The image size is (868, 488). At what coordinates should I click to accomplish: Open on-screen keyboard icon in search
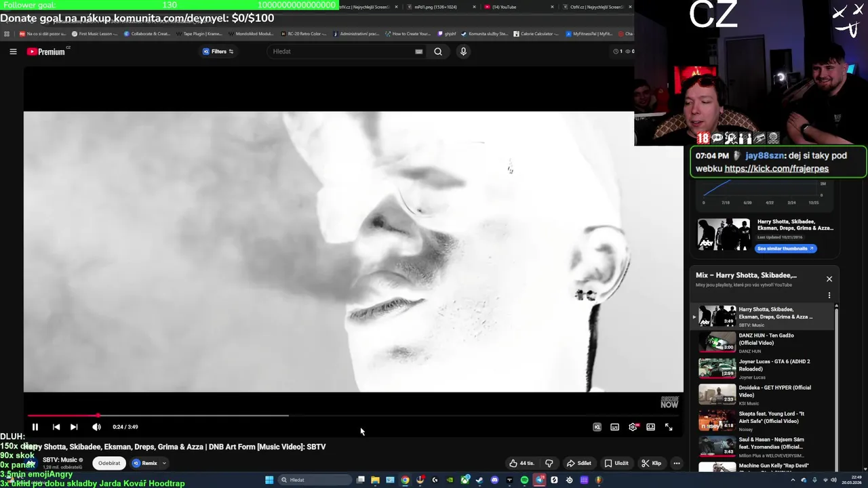coord(418,52)
